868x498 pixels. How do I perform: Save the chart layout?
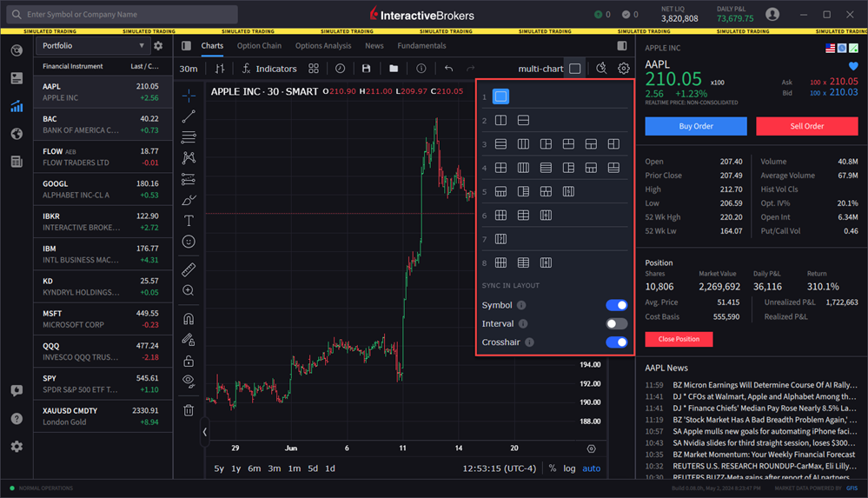tap(366, 69)
